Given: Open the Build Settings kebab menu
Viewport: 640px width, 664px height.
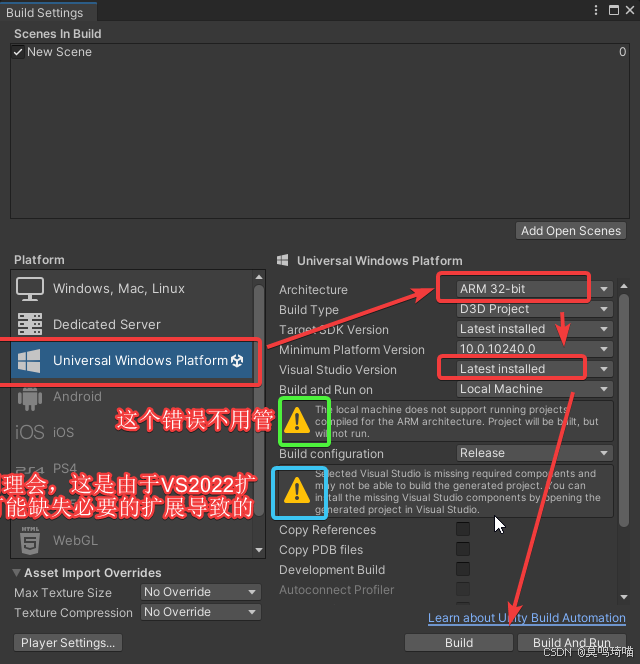Looking at the screenshot, I should pyautogui.click(x=596, y=10).
